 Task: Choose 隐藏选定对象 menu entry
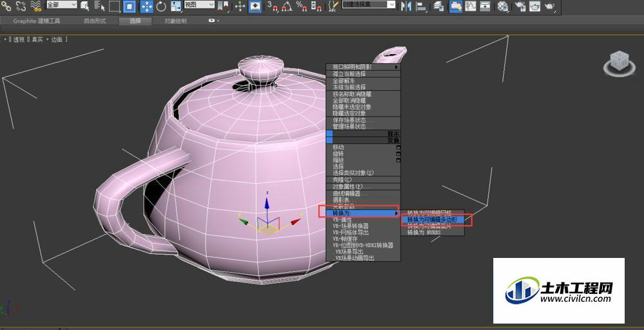pos(363,113)
